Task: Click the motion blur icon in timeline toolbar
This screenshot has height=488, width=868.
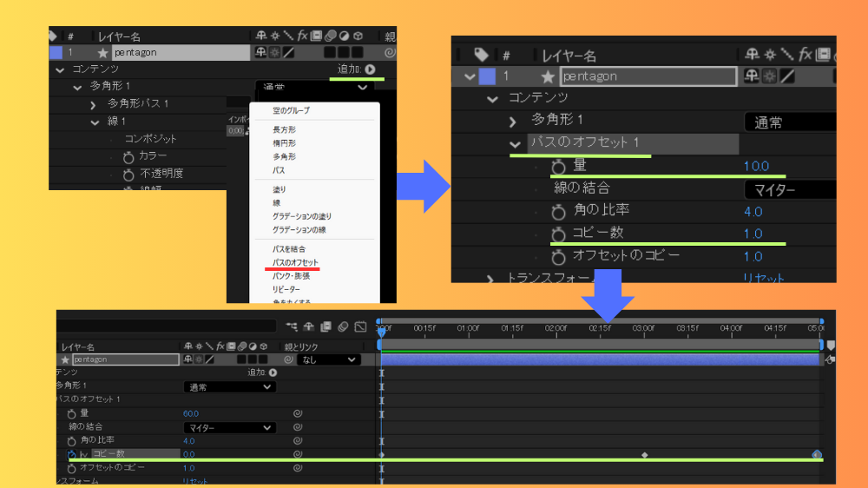Action: click(x=344, y=326)
